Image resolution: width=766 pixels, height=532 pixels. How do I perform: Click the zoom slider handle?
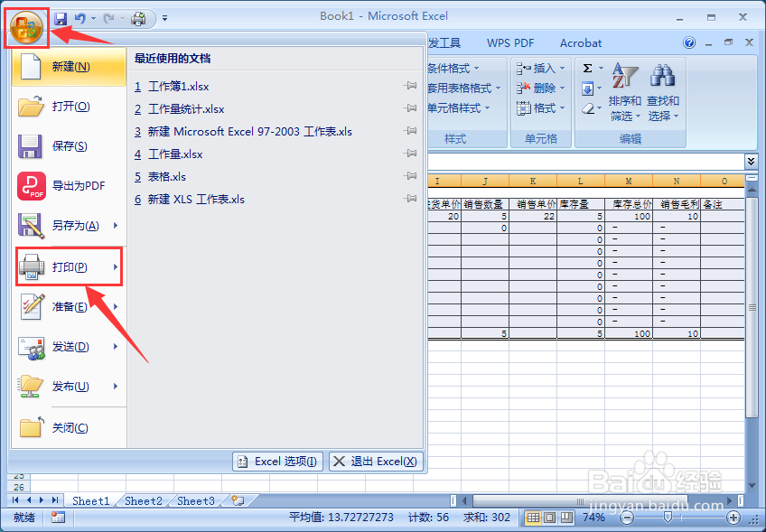(x=668, y=518)
